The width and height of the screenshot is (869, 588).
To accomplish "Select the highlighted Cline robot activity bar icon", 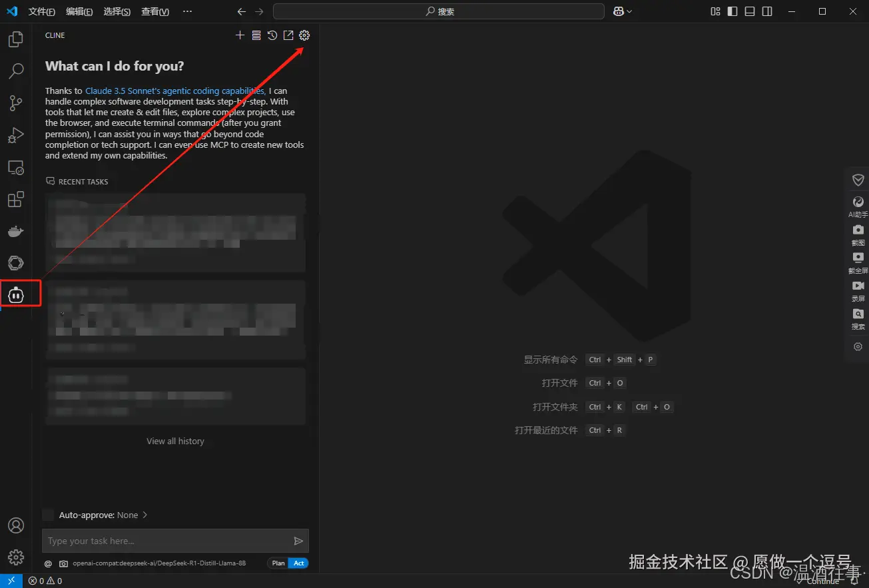I will point(15,294).
